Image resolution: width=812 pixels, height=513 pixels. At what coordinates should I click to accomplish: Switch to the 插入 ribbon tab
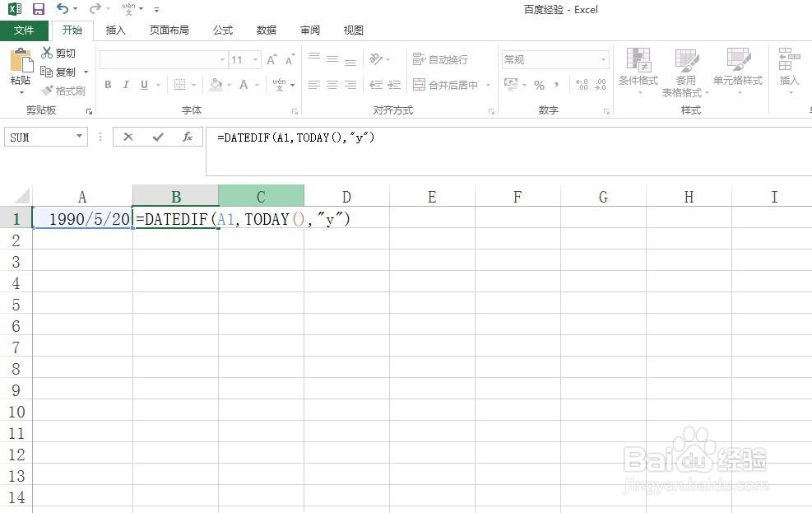(x=114, y=30)
